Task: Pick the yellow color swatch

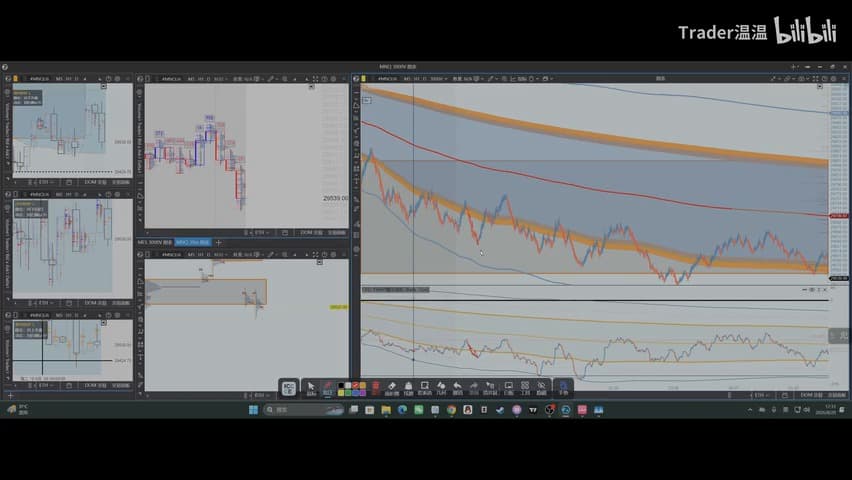Action: (341, 393)
